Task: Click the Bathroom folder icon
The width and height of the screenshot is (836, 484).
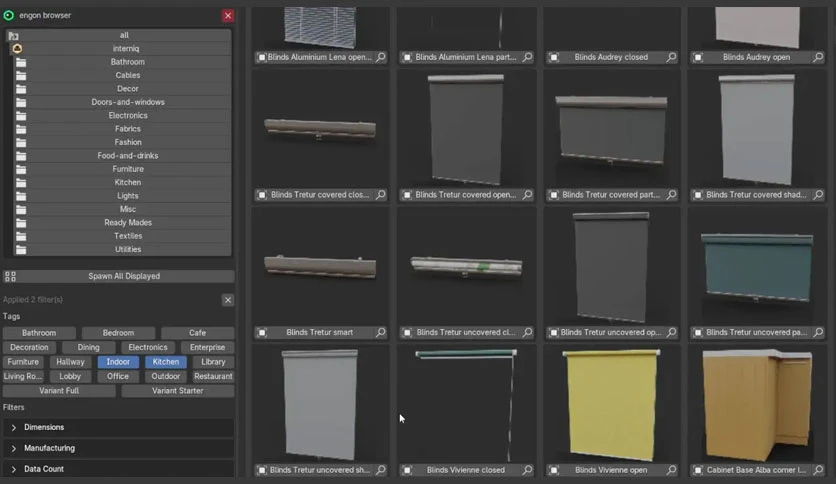Action: pyautogui.click(x=21, y=62)
